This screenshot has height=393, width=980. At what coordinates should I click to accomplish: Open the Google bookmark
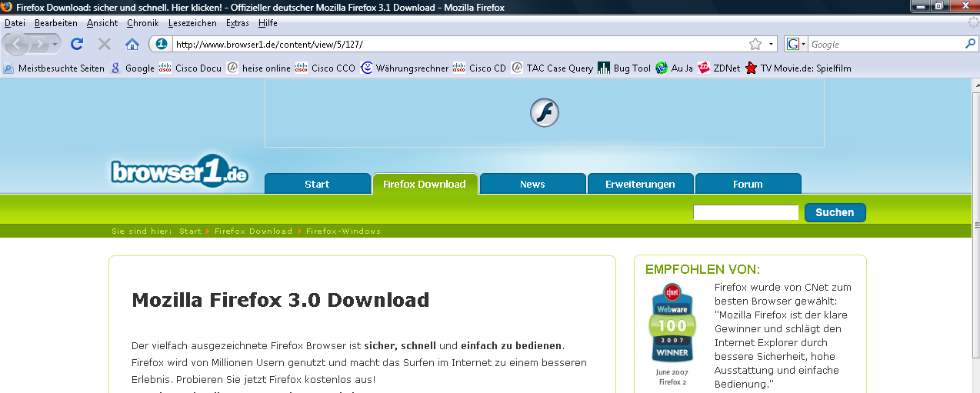tap(132, 68)
